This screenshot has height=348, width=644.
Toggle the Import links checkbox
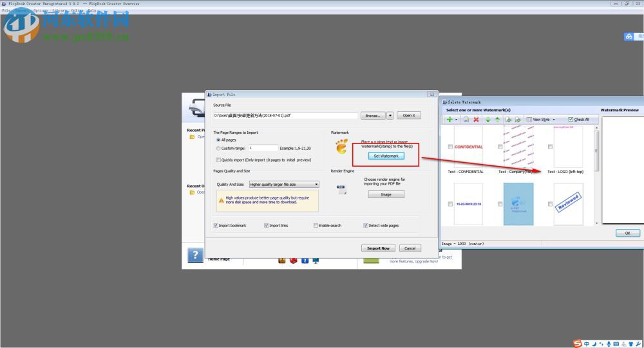pos(266,225)
